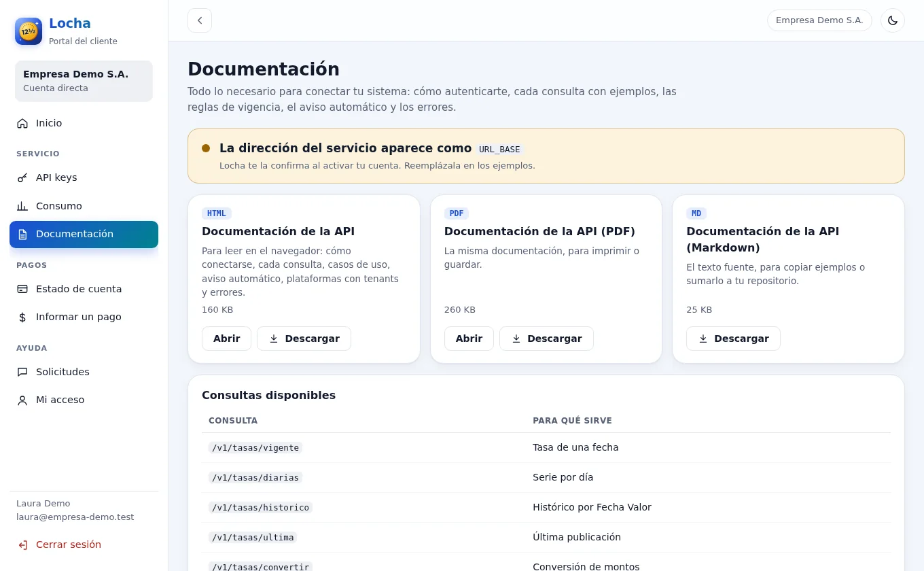The image size is (924, 571).
Task: Download the PDF documentation
Action: click(546, 339)
